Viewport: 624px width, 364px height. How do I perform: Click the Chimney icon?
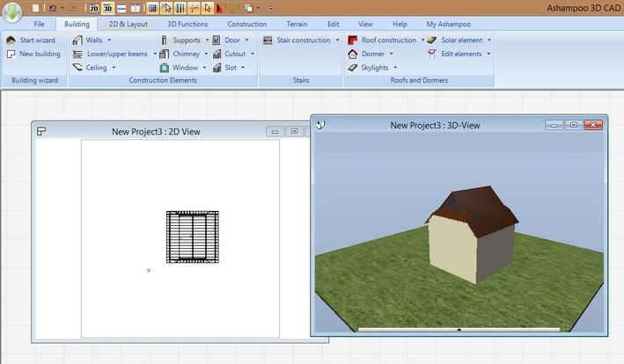(x=165, y=54)
